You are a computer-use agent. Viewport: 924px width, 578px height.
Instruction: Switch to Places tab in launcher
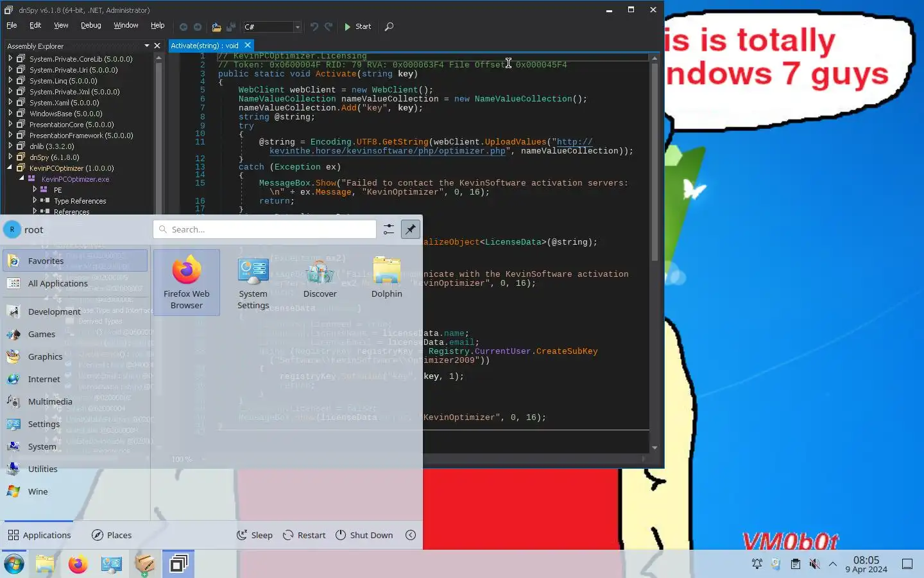pos(112,535)
